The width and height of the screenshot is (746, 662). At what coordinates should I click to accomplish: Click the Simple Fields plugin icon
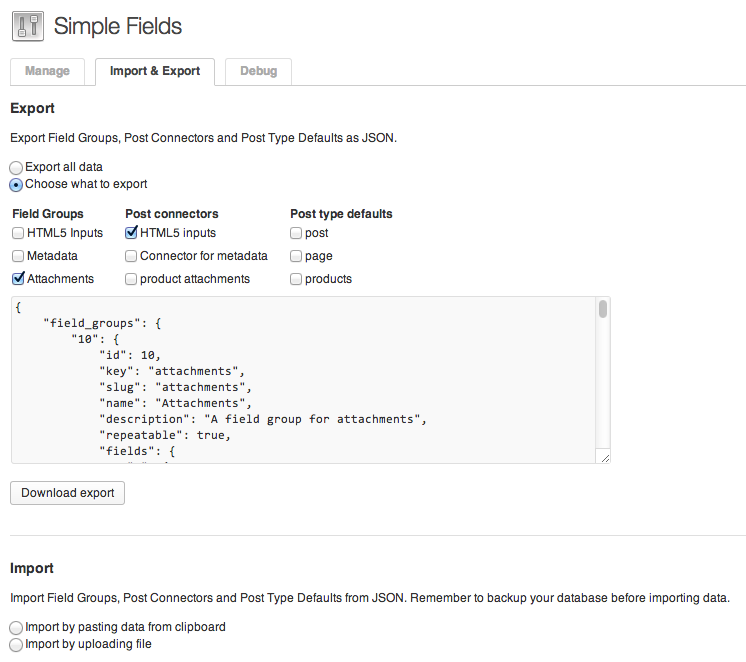pos(28,26)
